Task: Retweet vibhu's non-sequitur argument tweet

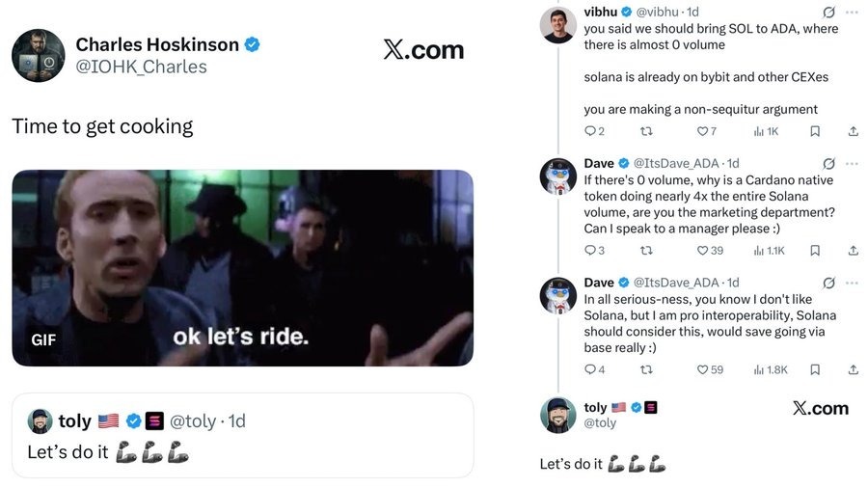Action: [x=646, y=131]
